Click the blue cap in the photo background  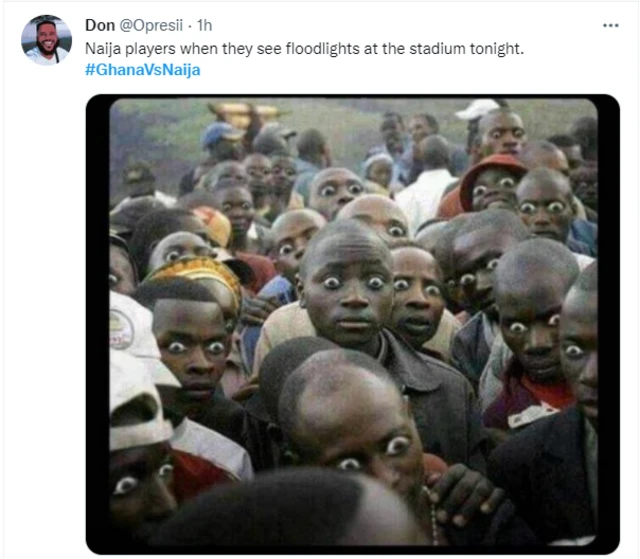(218, 133)
